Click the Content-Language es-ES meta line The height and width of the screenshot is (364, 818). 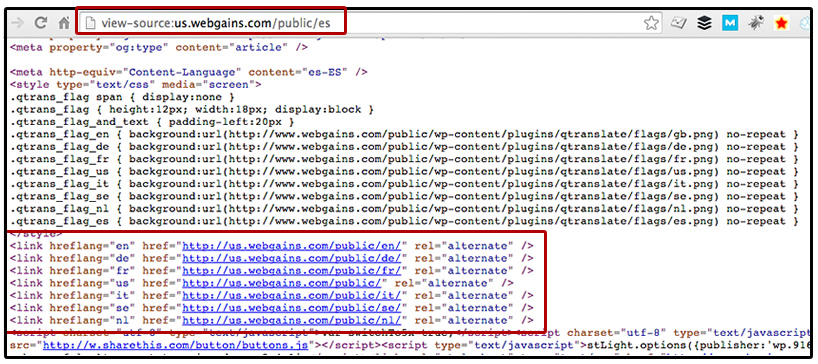point(189,72)
